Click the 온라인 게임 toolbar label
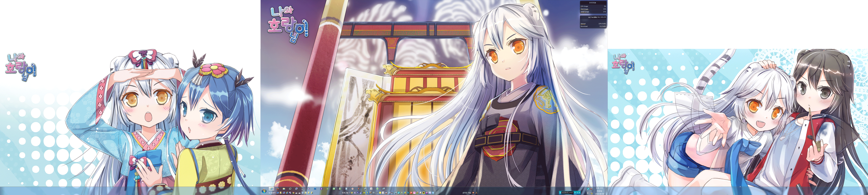 (467, 193)
